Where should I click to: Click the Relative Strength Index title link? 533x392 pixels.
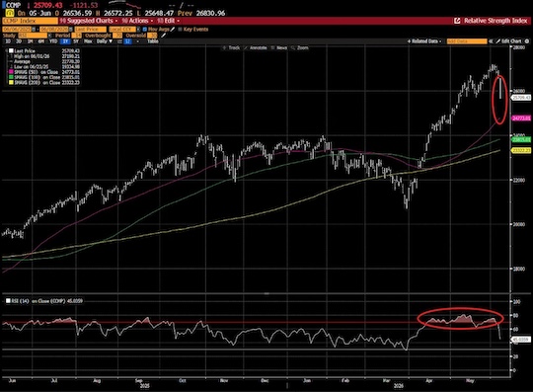(x=495, y=21)
